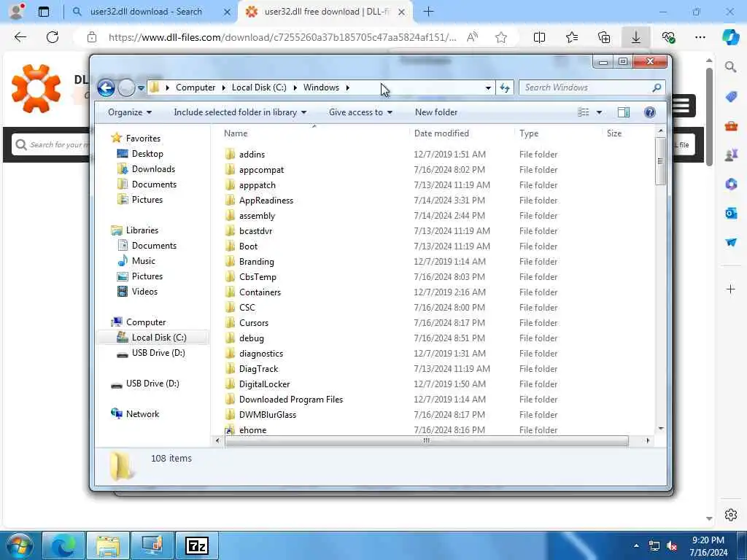Close the user32.dll free download tab
The width and height of the screenshot is (747, 560).
coord(401,12)
